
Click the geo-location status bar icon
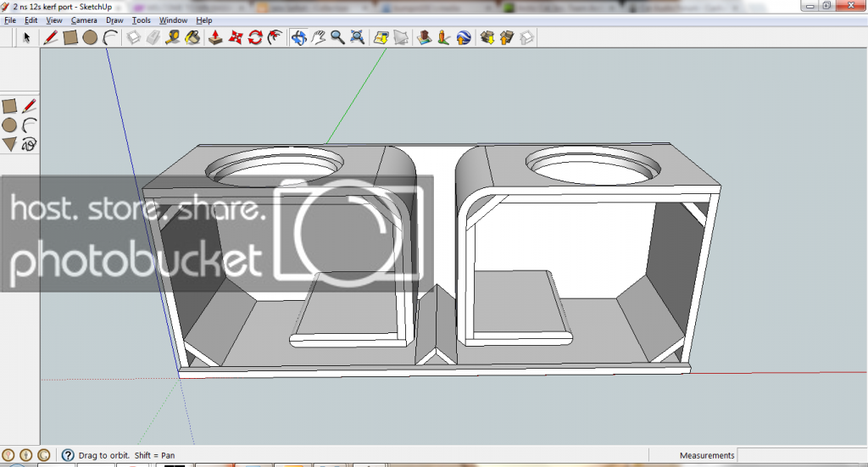(x=8, y=455)
